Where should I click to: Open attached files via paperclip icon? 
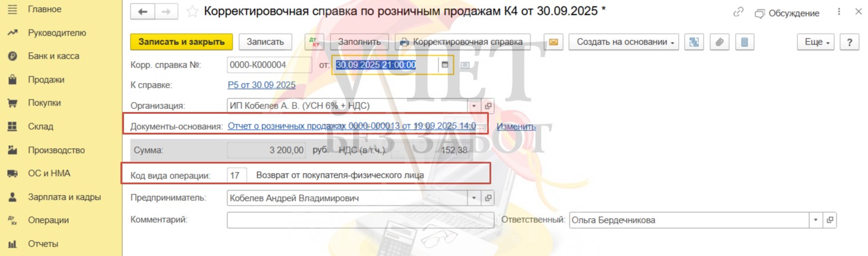click(718, 42)
